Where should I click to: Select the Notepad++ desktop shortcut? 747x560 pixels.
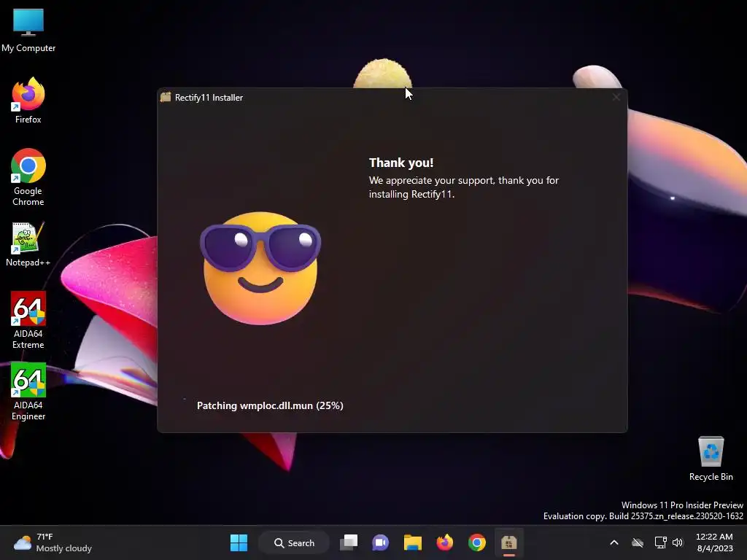point(28,244)
